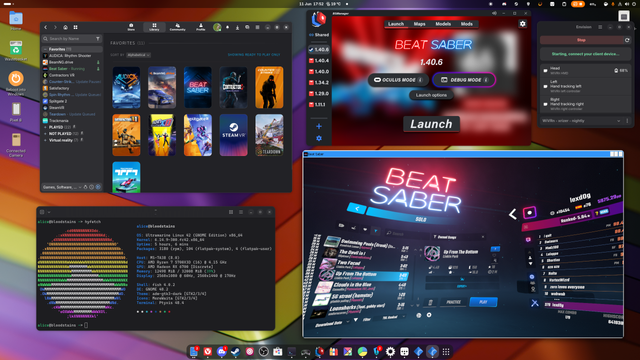Expand Launch options in BSManager
The height and width of the screenshot is (360, 640).
(431, 95)
